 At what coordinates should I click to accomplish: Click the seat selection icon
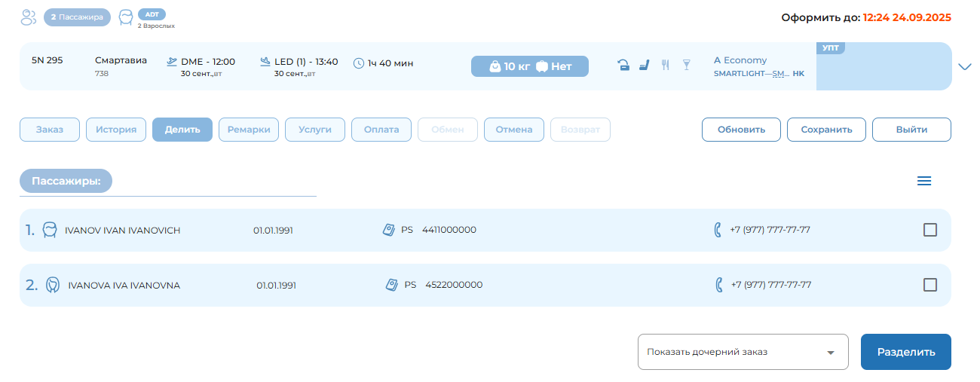tap(644, 66)
